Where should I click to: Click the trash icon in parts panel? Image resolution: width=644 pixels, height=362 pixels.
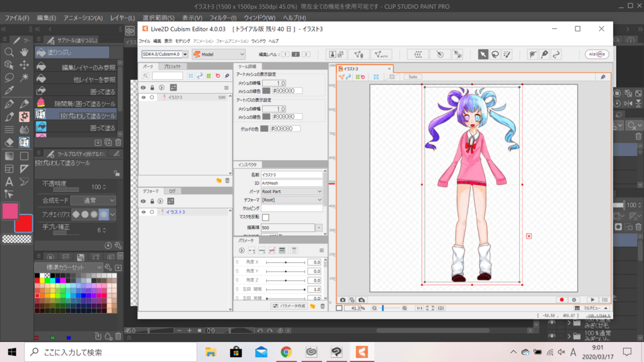coord(227,180)
